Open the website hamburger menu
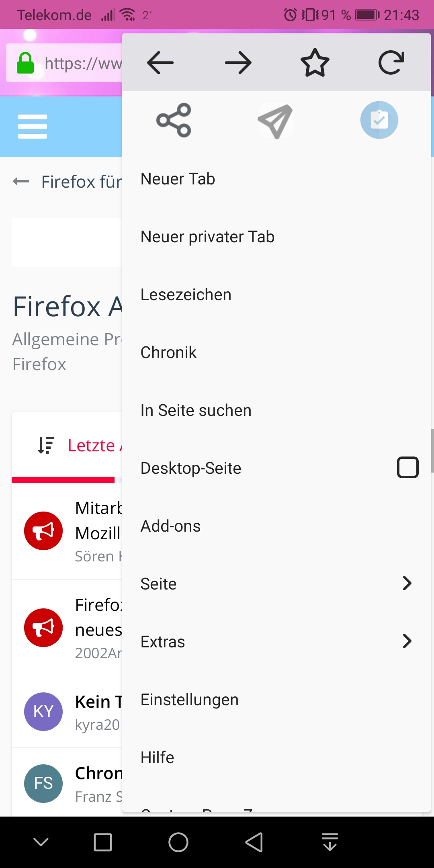The width and height of the screenshot is (434, 868). [33, 127]
